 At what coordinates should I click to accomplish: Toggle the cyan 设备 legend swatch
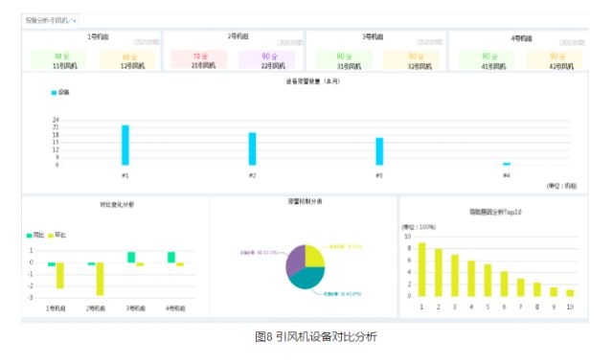coord(54,93)
